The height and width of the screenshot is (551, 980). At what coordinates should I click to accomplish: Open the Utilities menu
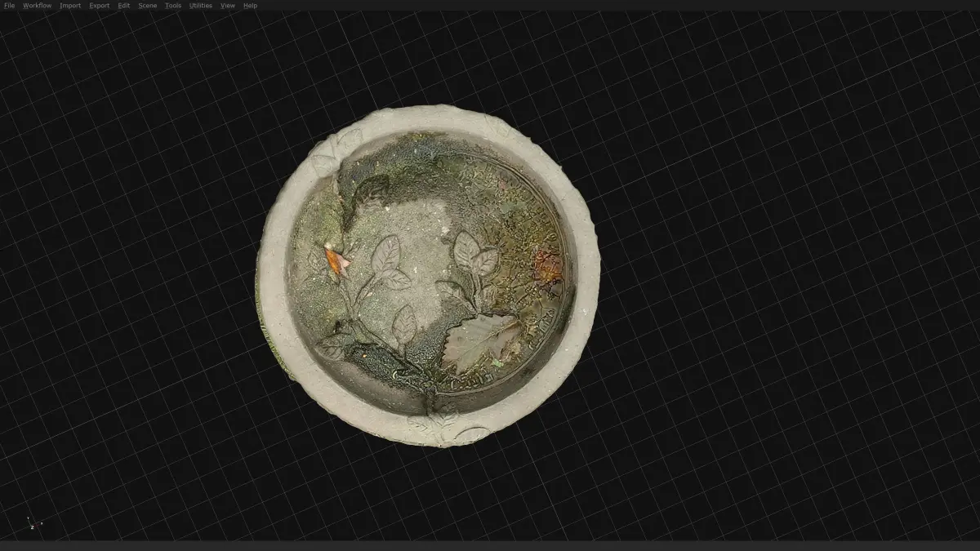(201, 5)
